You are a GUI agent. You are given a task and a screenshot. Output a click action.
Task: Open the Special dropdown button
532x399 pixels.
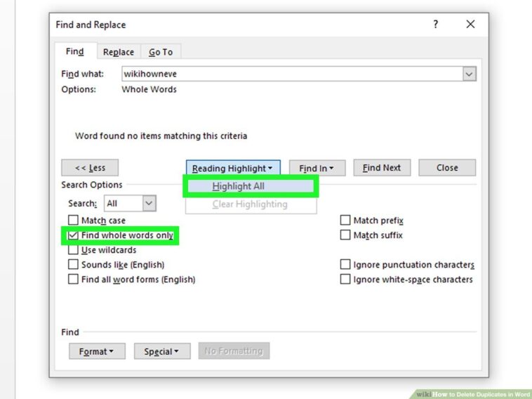tap(161, 351)
